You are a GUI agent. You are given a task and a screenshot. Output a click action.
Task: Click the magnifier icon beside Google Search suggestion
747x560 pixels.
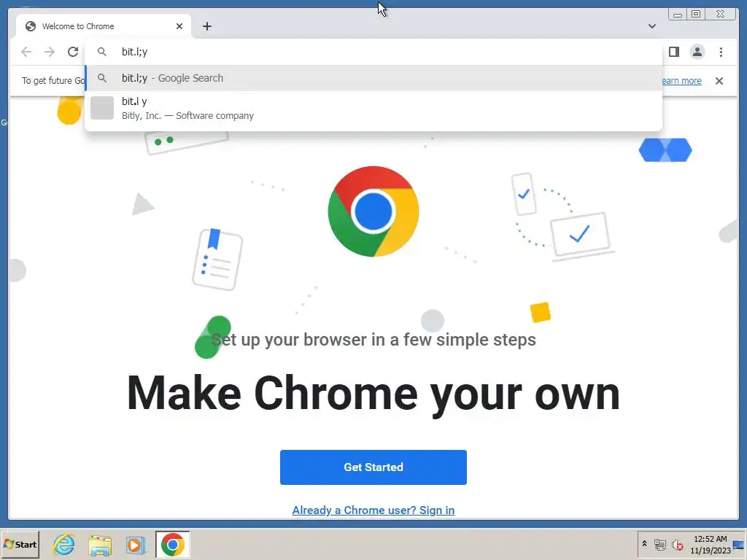click(x=102, y=77)
